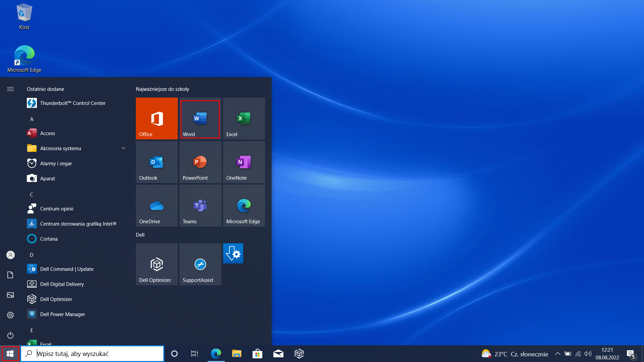Open Dell Command | Update in list
The height and width of the screenshot is (362, 644).
coord(77,269)
